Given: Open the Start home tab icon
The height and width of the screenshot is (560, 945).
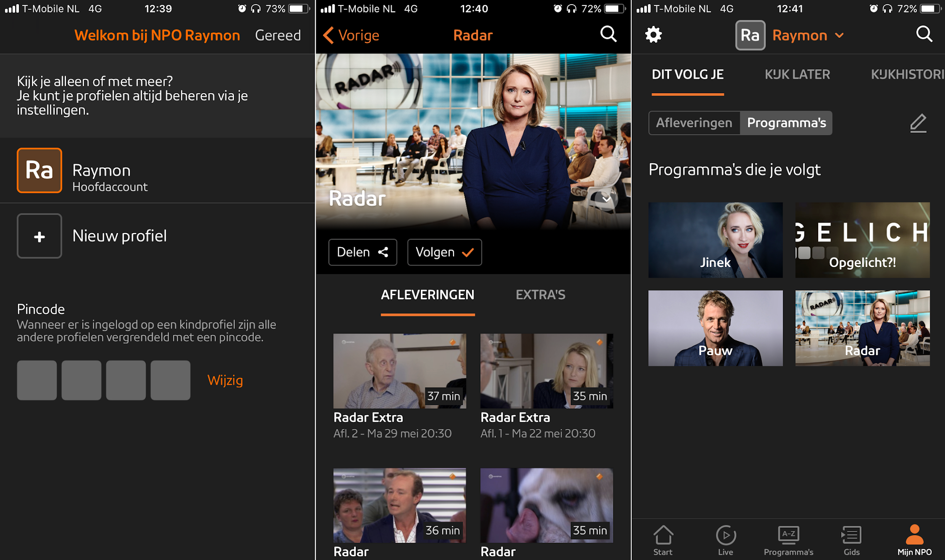Looking at the screenshot, I should tap(663, 535).
